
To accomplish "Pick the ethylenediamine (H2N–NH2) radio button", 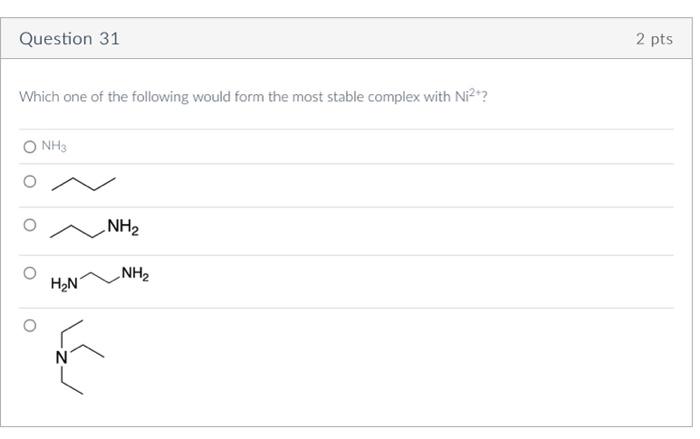I will pyautogui.click(x=30, y=272).
